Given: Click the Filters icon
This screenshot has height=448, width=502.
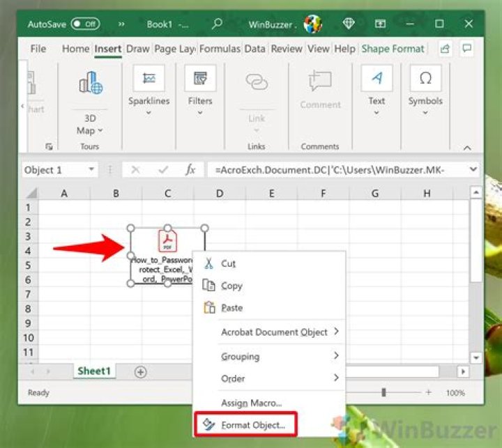Looking at the screenshot, I should (x=200, y=78).
